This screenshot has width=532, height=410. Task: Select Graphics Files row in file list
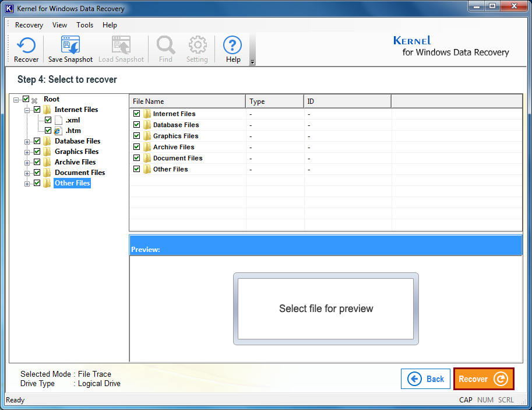pyautogui.click(x=326, y=136)
